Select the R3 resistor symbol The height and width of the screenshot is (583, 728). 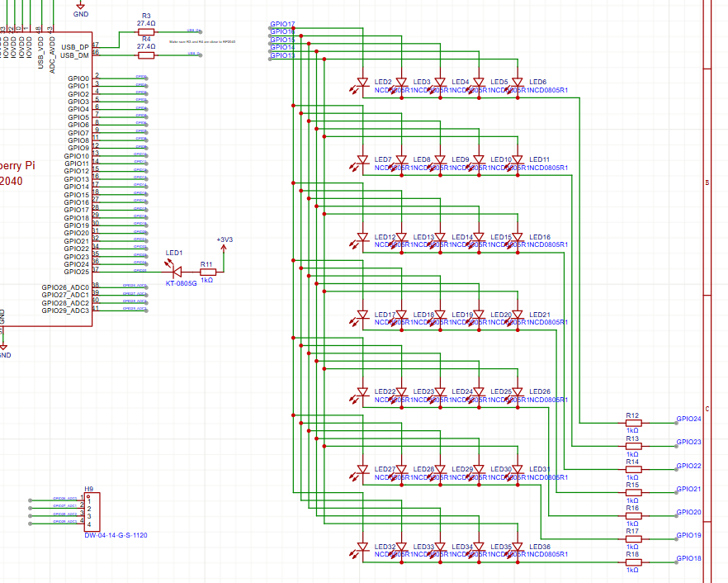(x=146, y=31)
